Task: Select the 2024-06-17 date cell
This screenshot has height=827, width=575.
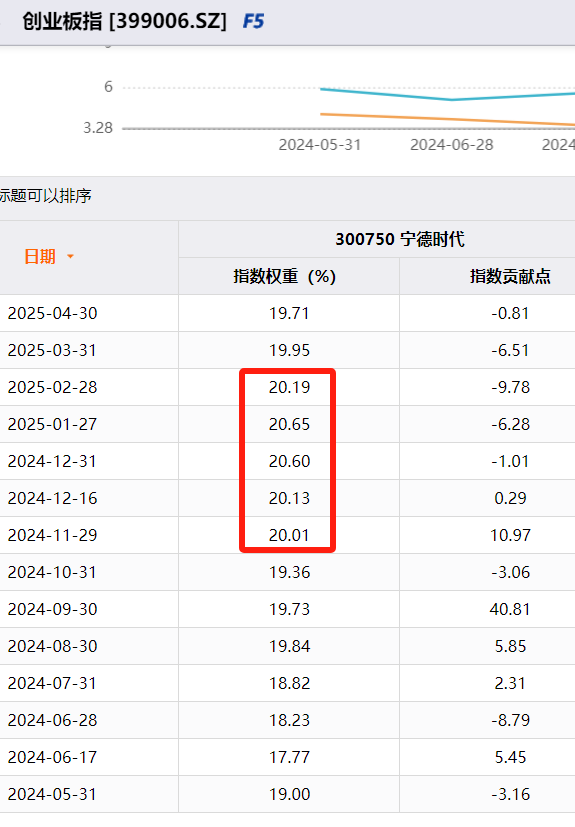Action: pyautogui.click(x=53, y=757)
